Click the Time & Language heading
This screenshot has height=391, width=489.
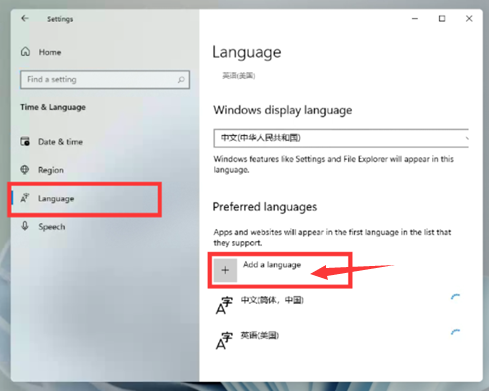click(x=53, y=107)
